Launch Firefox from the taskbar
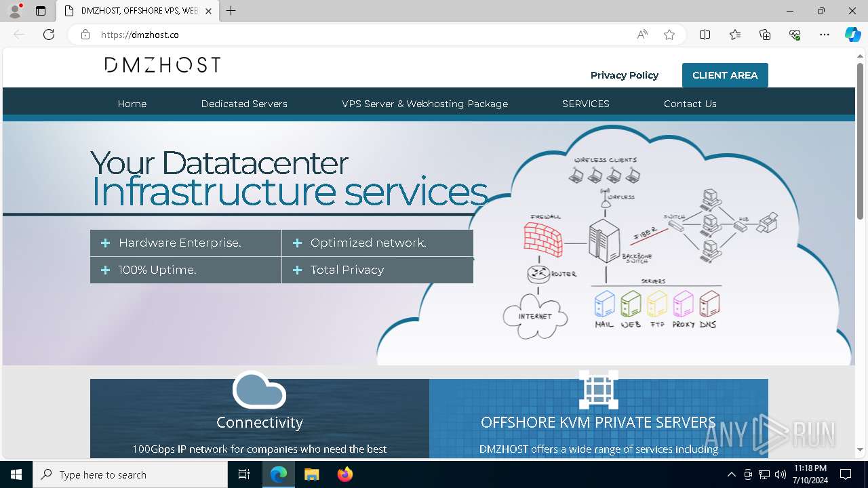This screenshot has height=488, width=868. tap(344, 474)
